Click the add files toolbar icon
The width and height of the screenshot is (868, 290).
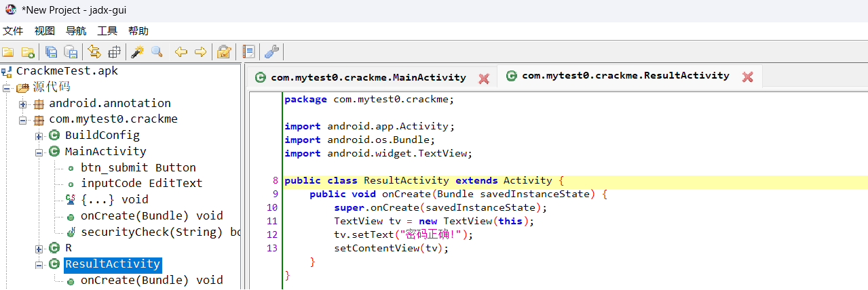point(28,51)
